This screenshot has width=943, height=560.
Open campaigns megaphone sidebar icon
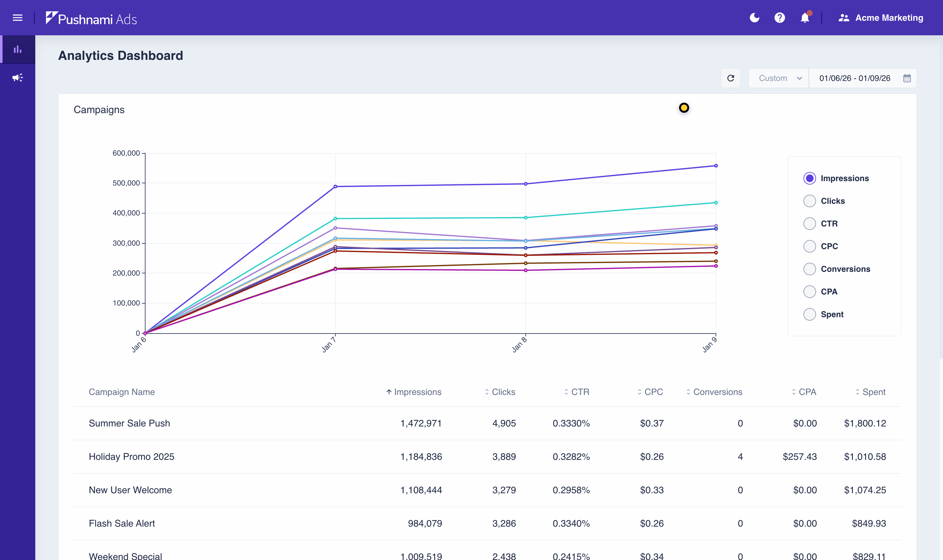(x=17, y=78)
